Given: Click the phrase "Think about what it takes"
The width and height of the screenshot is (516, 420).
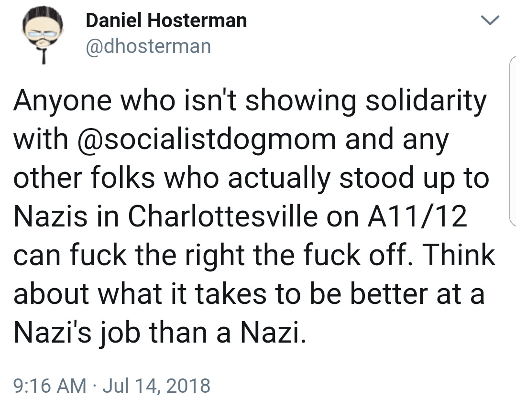Looking at the screenshot, I should 254,274.
